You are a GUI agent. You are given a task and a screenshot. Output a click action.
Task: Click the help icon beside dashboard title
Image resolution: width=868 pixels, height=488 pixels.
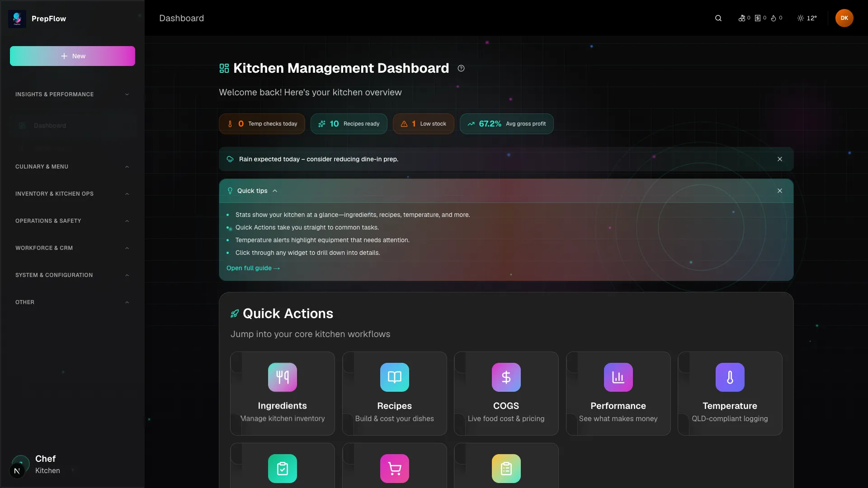(461, 68)
